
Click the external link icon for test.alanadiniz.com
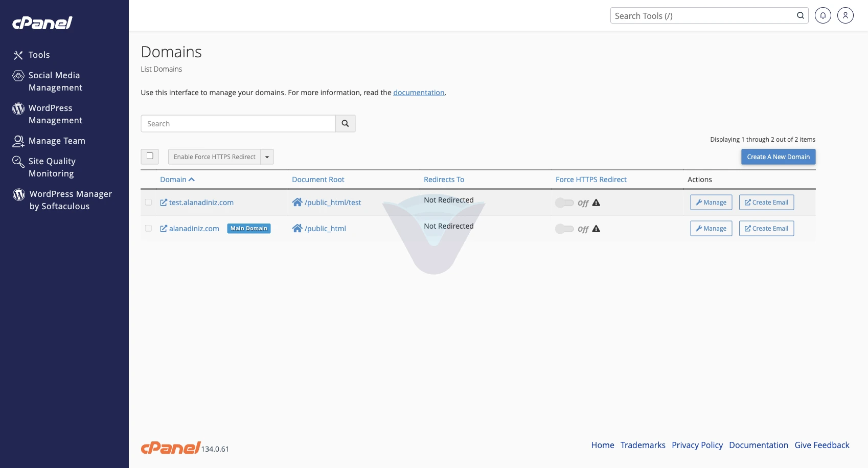tap(164, 203)
